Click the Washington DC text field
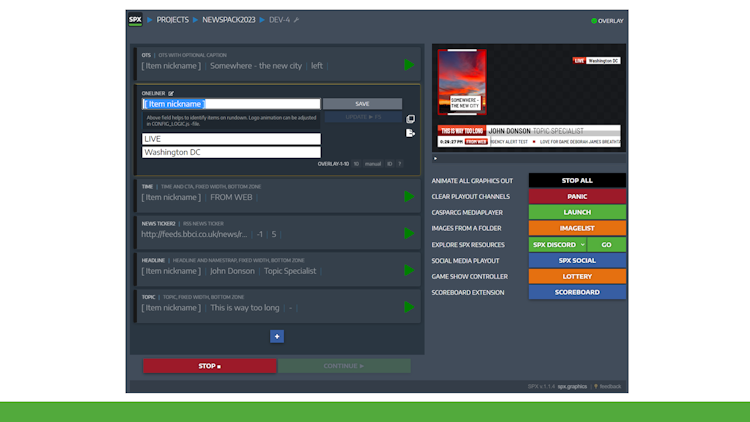750x422 pixels. (231, 153)
